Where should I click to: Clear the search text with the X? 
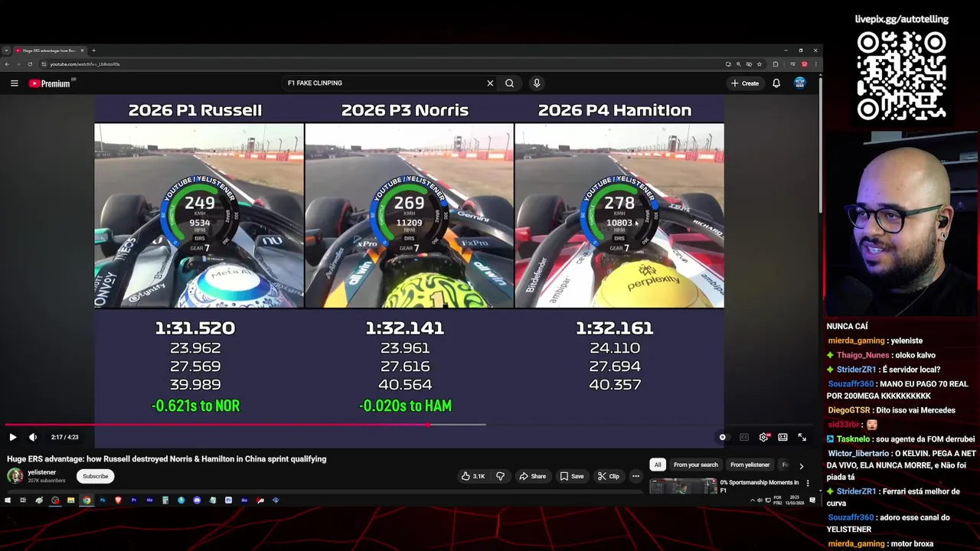(490, 83)
